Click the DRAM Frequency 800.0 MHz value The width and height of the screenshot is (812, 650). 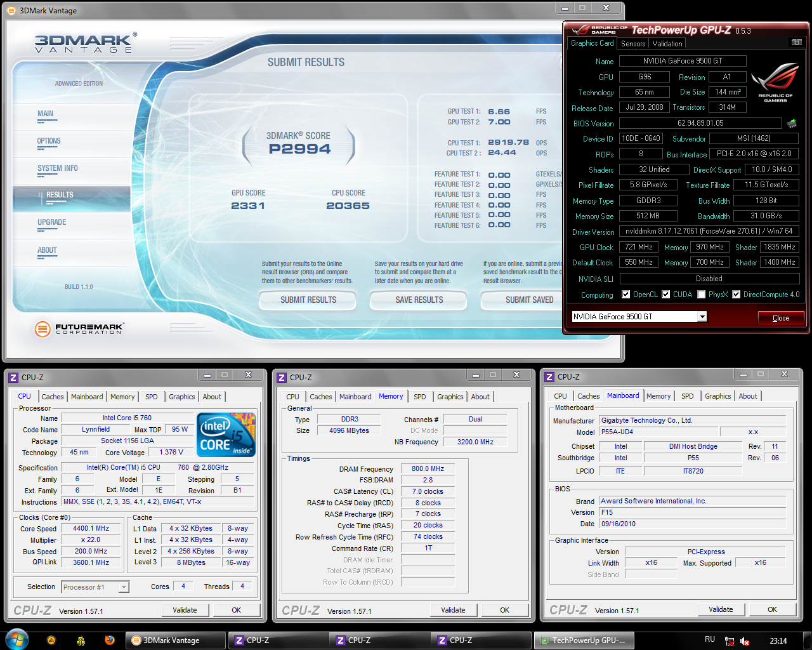point(428,468)
